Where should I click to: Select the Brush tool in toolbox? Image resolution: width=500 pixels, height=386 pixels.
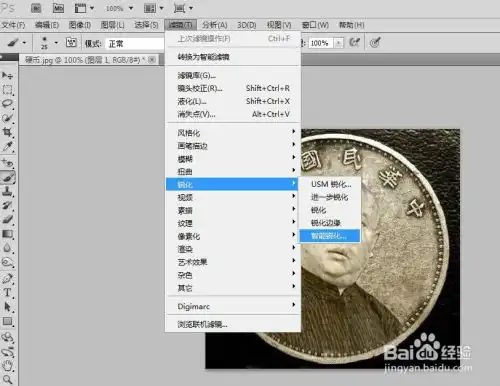pyautogui.click(x=7, y=177)
